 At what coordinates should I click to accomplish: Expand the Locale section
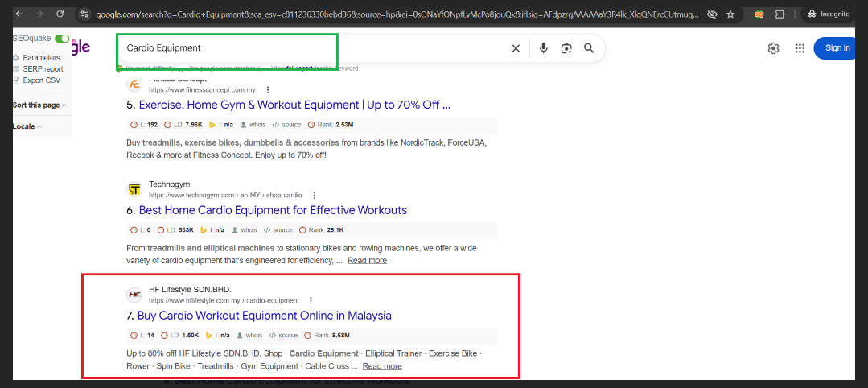(x=27, y=126)
